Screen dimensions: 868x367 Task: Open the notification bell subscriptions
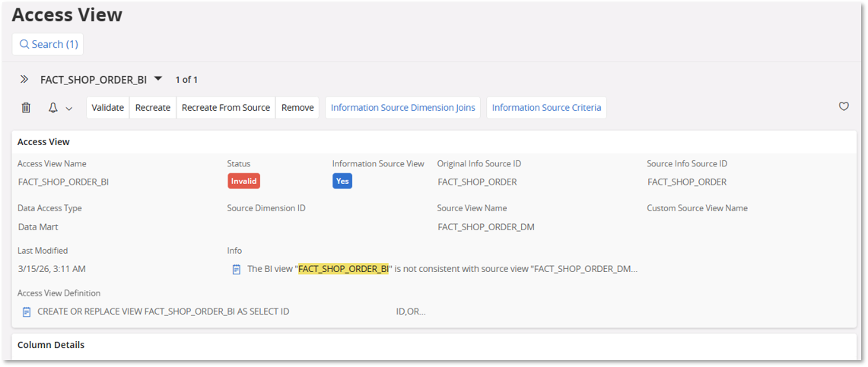coord(53,108)
